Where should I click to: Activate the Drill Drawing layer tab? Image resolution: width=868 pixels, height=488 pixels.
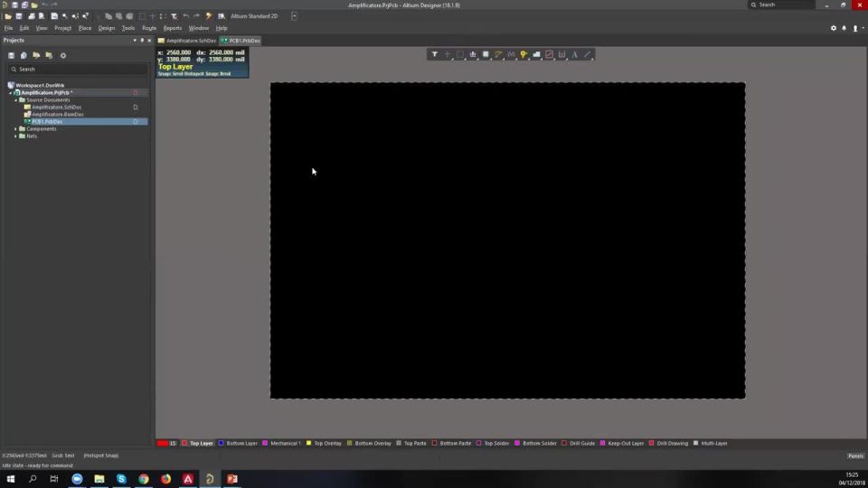pyautogui.click(x=669, y=443)
